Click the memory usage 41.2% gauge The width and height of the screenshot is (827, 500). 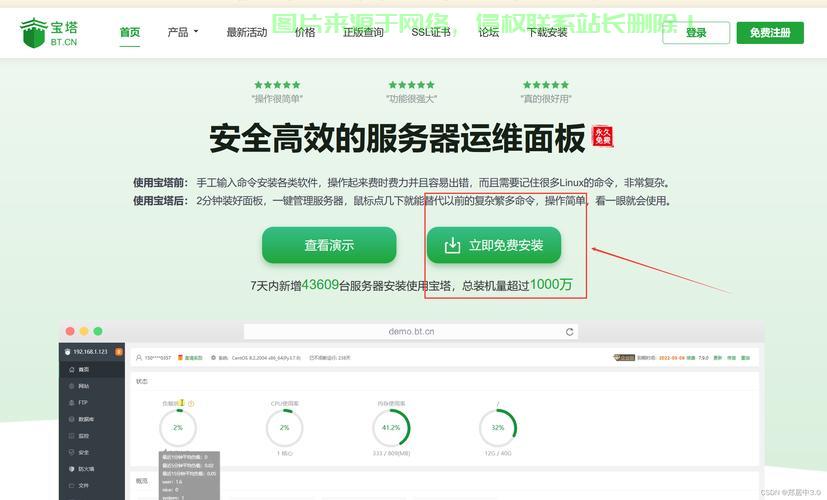(391, 428)
